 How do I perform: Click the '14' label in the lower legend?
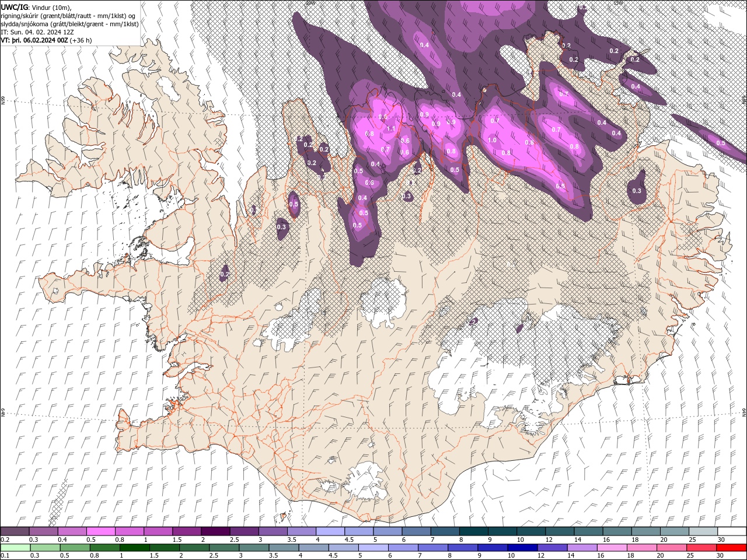[571, 555]
